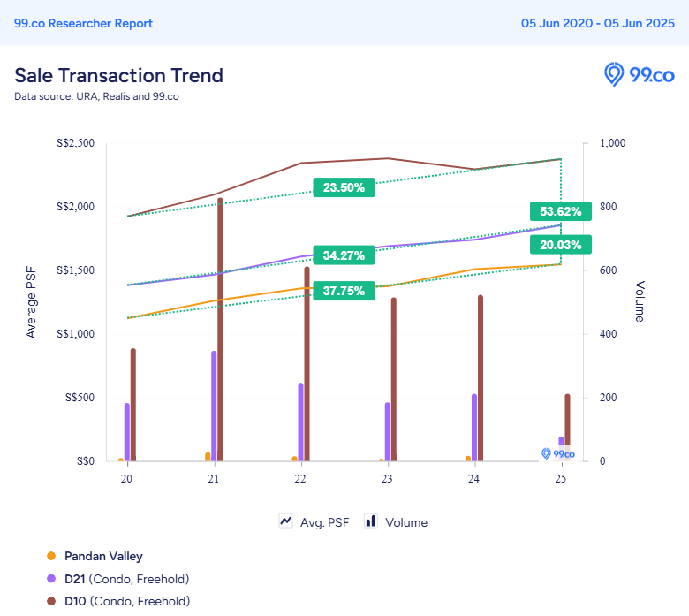Screen dimensions: 689x616
Task: Click the brown D10 bar at year 25
Action: 567,428
